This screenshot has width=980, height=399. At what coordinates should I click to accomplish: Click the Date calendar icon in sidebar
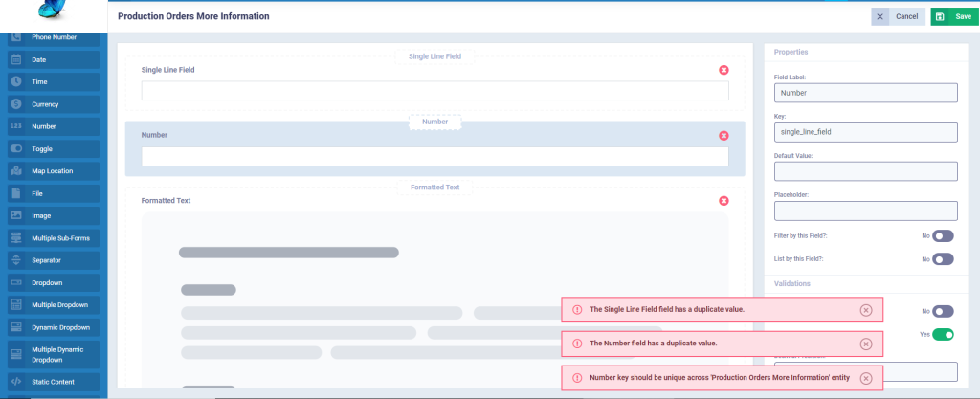pos(16,60)
